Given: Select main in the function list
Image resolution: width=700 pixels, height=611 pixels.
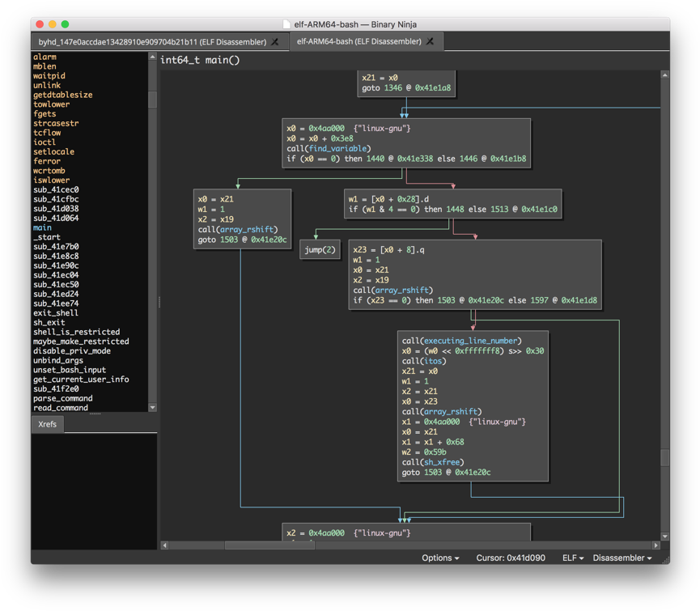Looking at the screenshot, I should (x=42, y=228).
